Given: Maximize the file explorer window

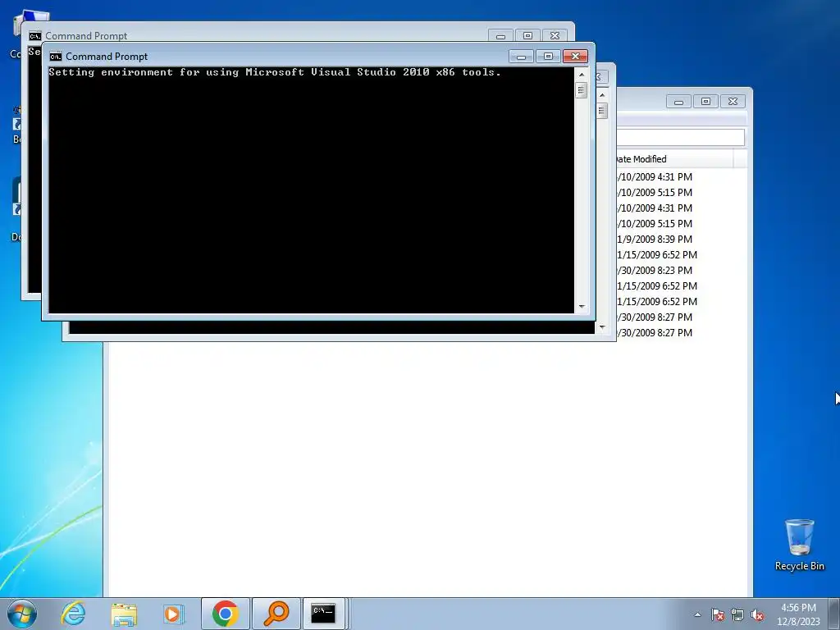Looking at the screenshot, I should (705, 101).
